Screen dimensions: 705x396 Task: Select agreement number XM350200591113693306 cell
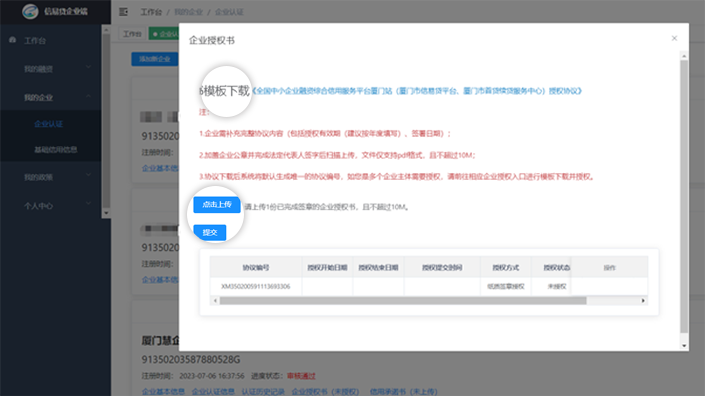(x=255, y=286)
